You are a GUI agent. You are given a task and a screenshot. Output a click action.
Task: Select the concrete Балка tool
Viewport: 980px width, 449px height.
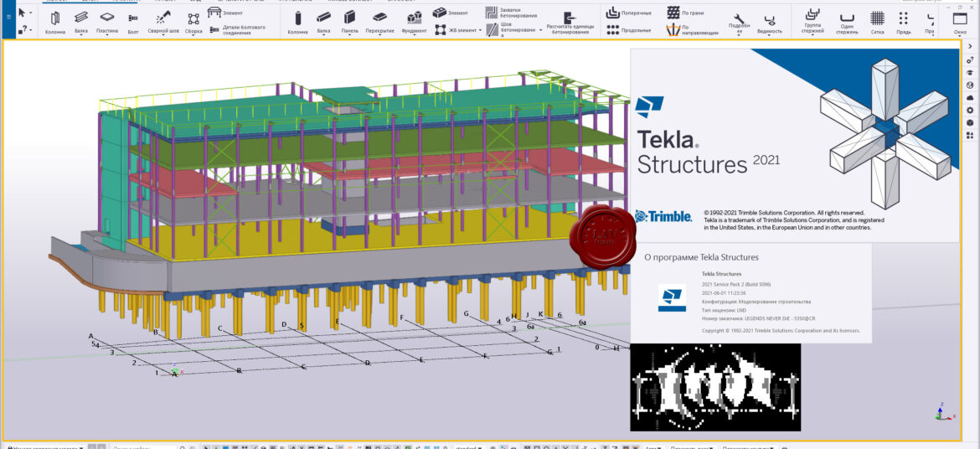tap(323, 21)
